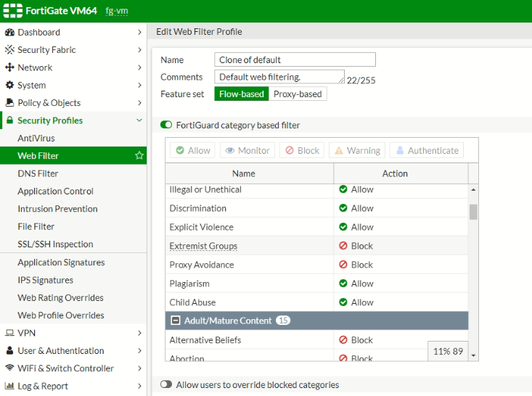The image size is (532, 396).
Task: Select the Plagiarism category name
Action: coord(189,284)
